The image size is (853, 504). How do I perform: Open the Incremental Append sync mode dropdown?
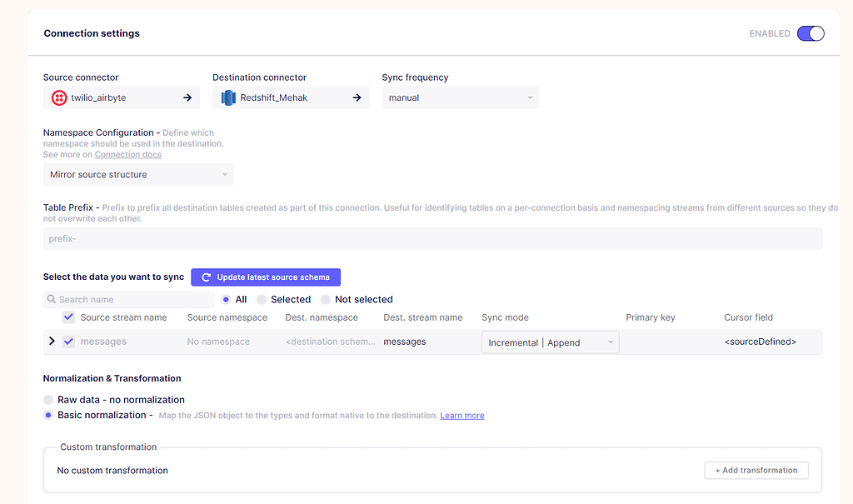tap(550, 342)
